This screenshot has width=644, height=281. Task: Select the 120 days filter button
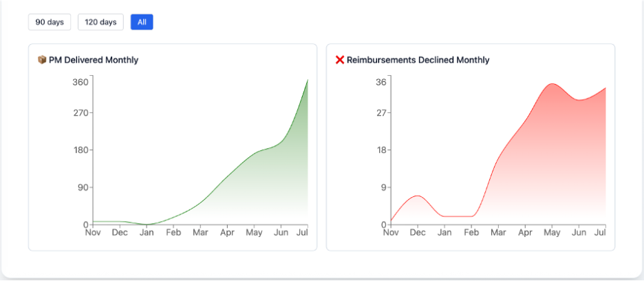[100, 22]
